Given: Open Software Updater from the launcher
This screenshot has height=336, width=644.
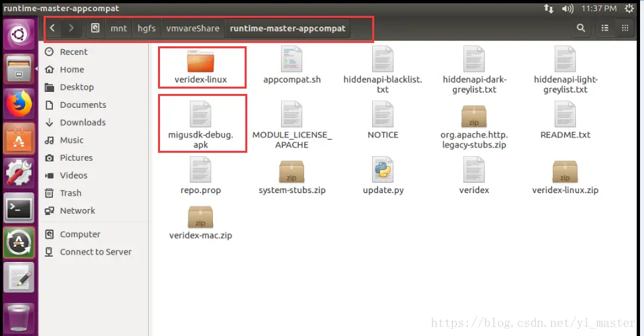Looking at the screenshot, I should 19,243.
